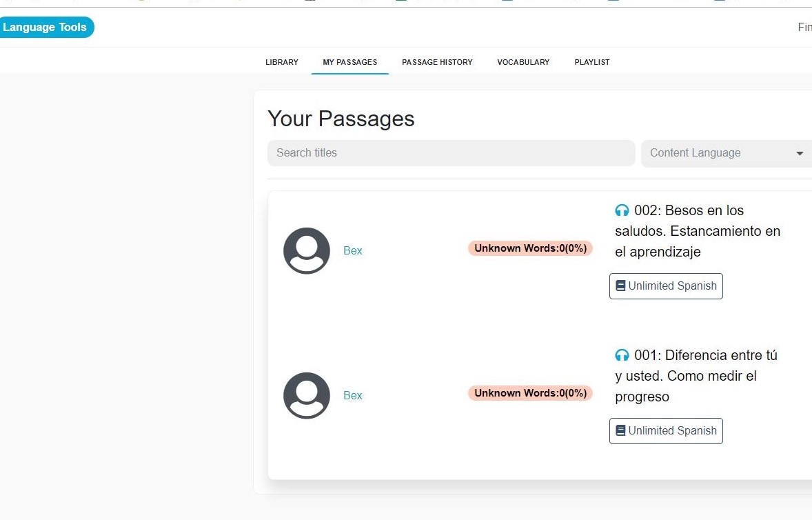812x520 pixels.
Task: Open the Playlist tab
Action: coord(592,62)
